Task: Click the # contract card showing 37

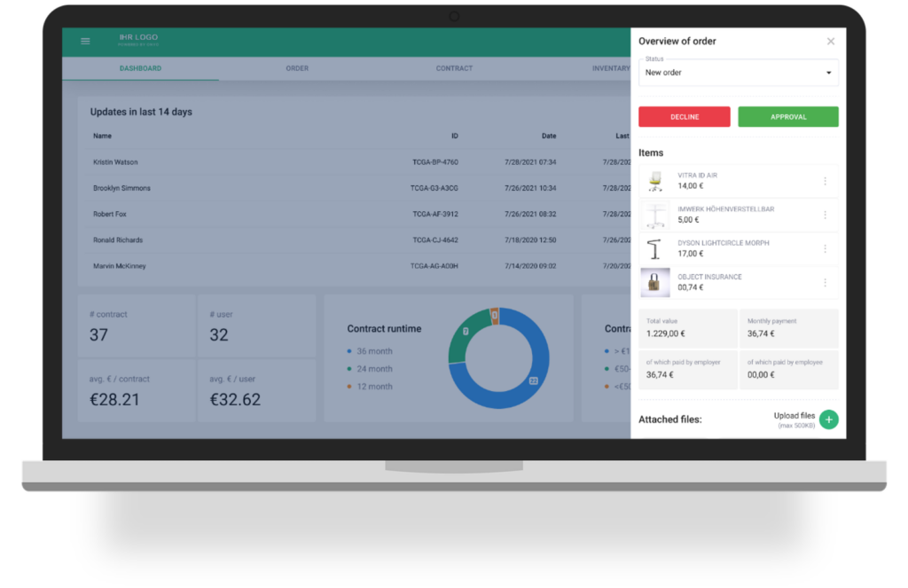Action: (137, 326)
